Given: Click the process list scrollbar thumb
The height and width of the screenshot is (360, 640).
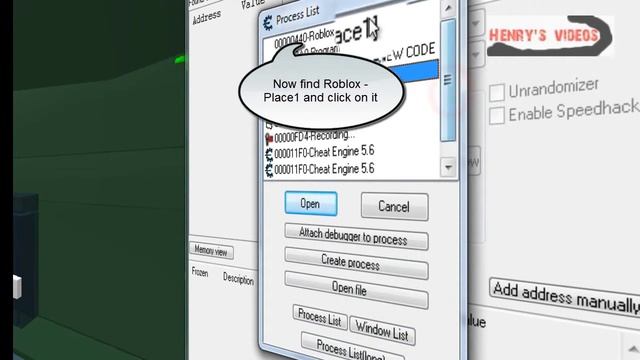Looking at the screenshot, I should point(448,80).
